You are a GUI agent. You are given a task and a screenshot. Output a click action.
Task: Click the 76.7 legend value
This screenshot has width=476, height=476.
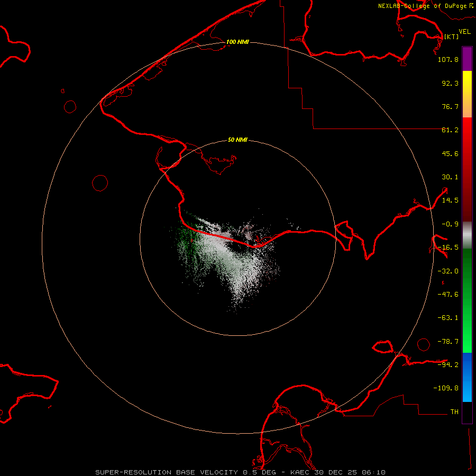coord(450,106)
